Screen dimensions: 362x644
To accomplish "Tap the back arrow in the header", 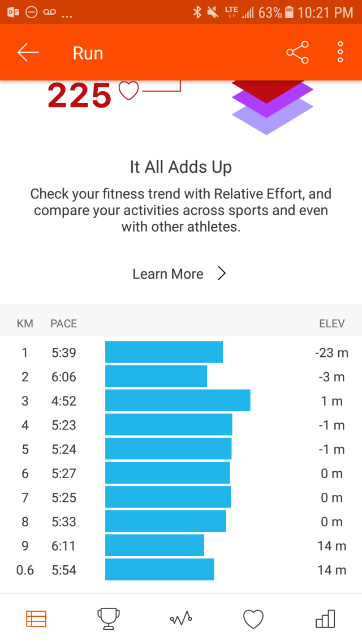I will [x=28, y=53].
